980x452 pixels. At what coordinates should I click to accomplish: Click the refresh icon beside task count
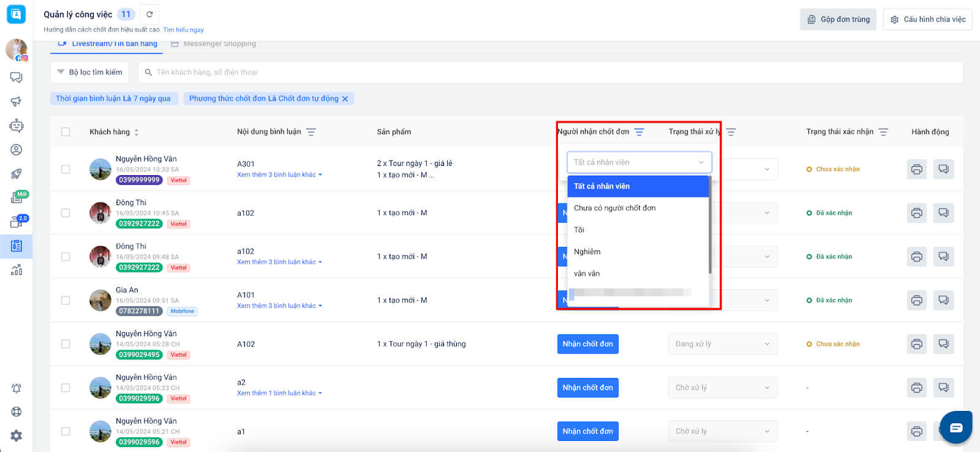[149, 14]
